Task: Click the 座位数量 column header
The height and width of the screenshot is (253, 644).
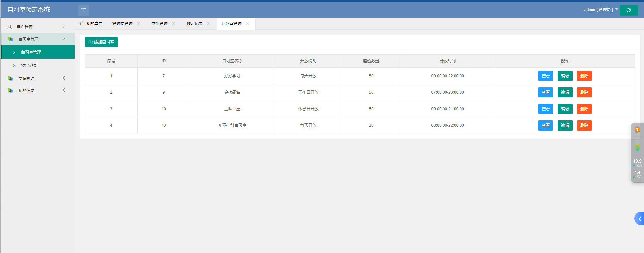Action: 371,61
